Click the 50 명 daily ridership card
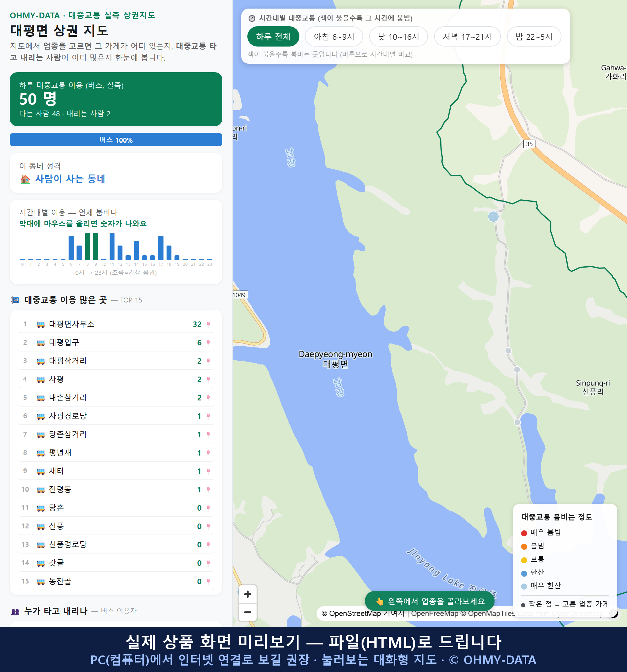Viewport: 627px width, 672px height. [x=116, y=99]
